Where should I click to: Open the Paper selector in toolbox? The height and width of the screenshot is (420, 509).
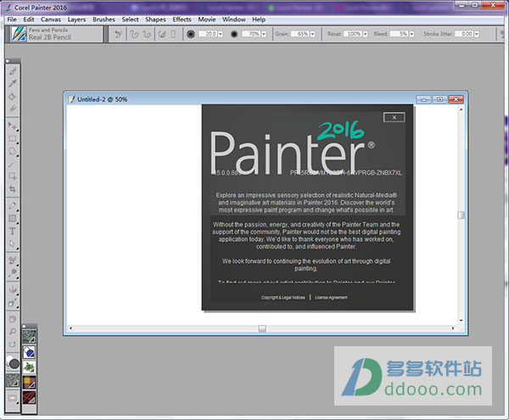tap(13, 380)
